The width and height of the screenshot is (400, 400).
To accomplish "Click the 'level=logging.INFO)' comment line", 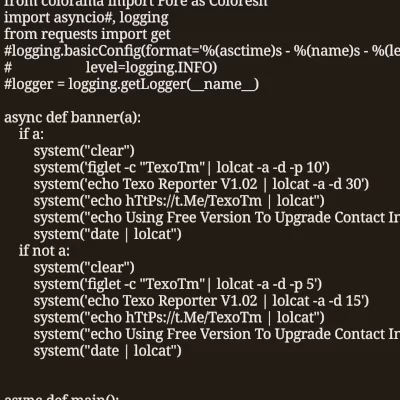I will click(x=110, y=67).
